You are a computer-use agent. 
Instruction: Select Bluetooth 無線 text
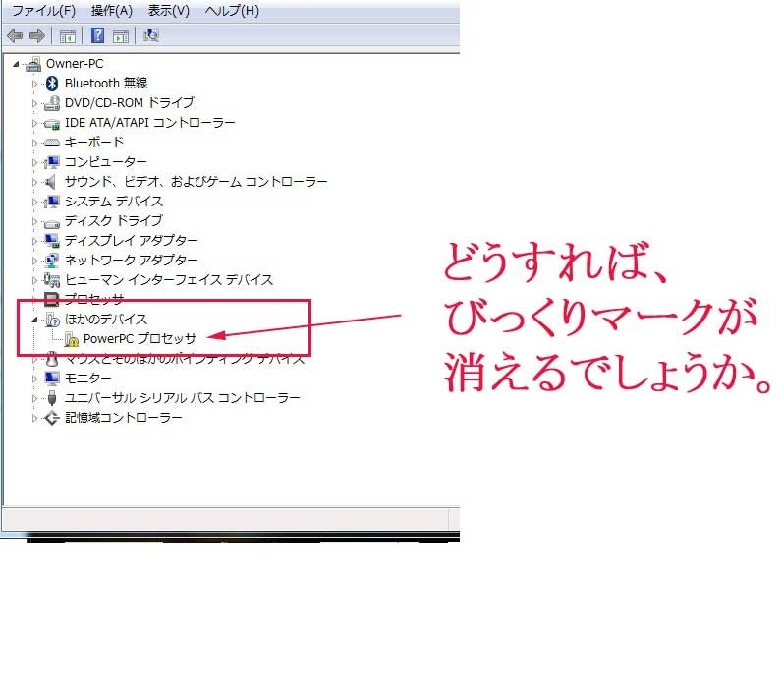(106, 84)
